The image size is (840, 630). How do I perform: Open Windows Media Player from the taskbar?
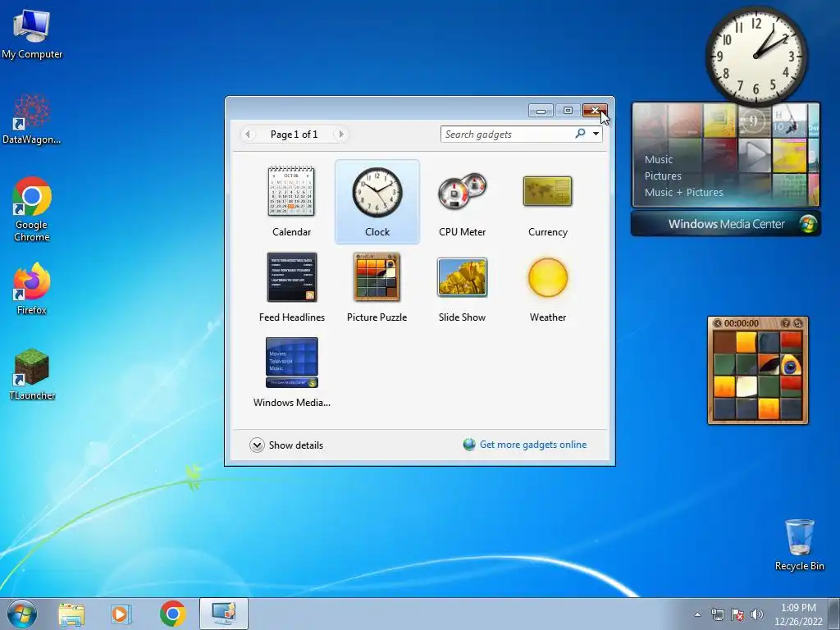pos(121,614)
